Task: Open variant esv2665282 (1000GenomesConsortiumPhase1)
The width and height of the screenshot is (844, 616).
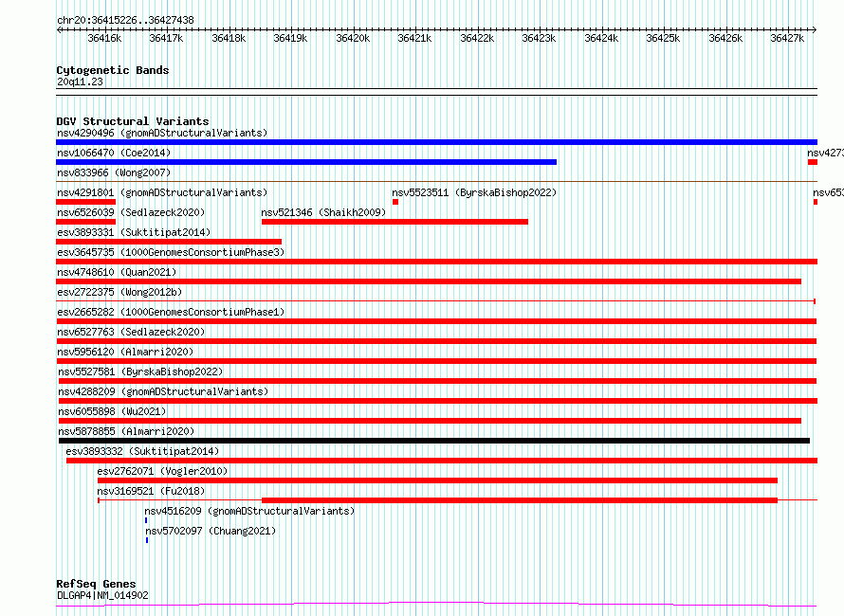Action: [x=171, y=312]
